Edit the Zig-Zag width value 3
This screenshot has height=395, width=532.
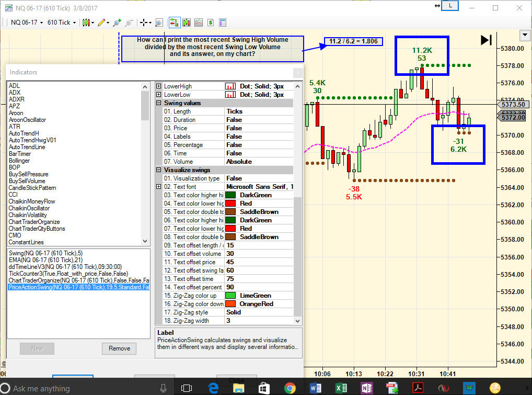pos(259,321)
